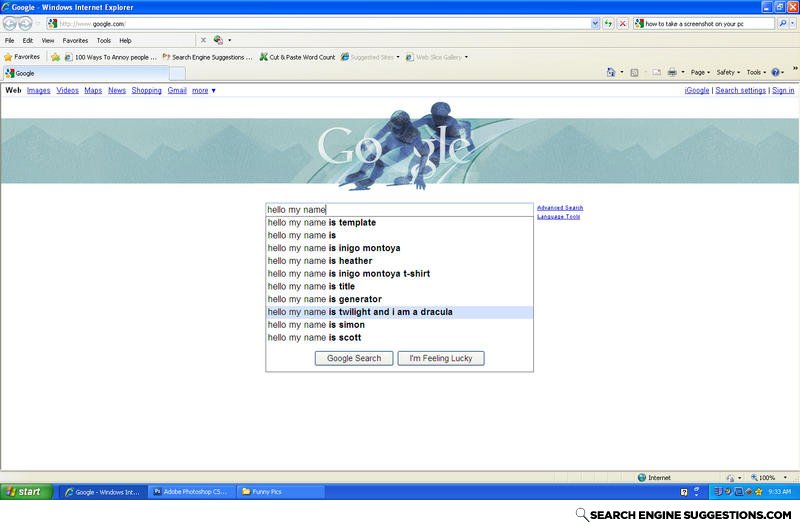800x526 pixels.
Task: Open the Safety dropdown menu
Action: [x=728, y=72]
